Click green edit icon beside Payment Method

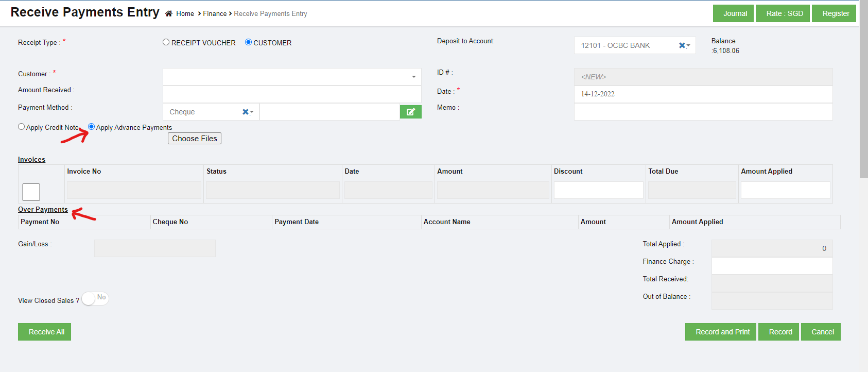tap(410, 112)
